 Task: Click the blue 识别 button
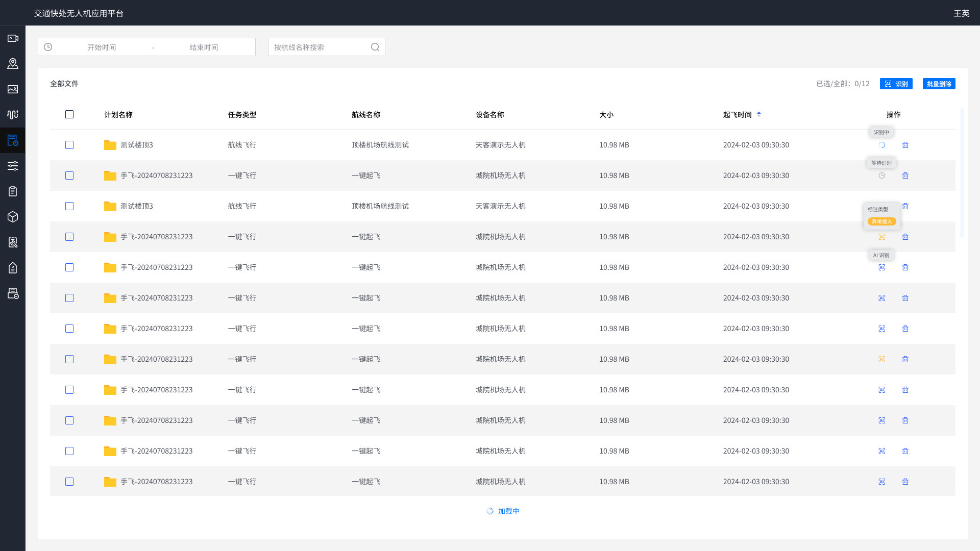[896, 84]
